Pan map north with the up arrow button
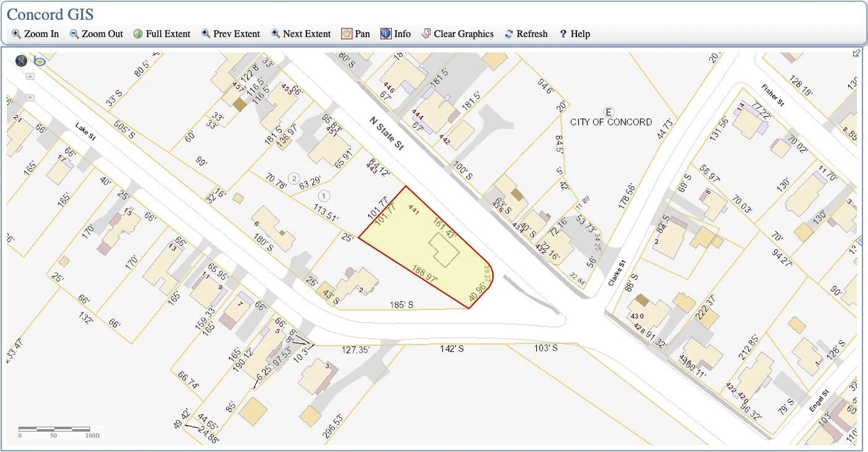 30,76
